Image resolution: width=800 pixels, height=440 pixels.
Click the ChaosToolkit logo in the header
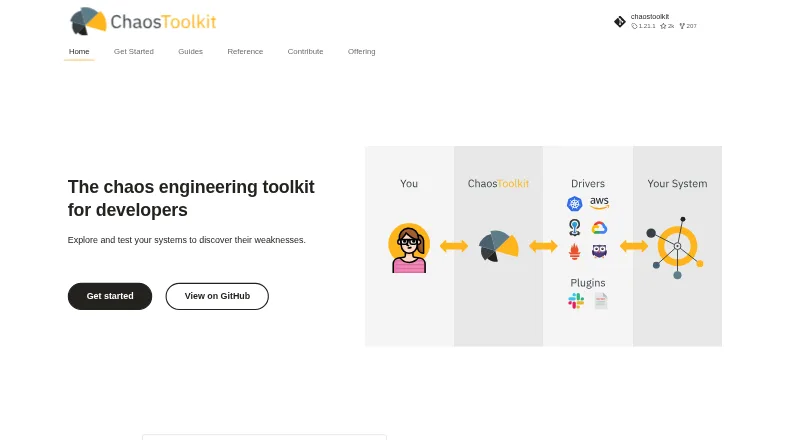[x=143, y=21]
